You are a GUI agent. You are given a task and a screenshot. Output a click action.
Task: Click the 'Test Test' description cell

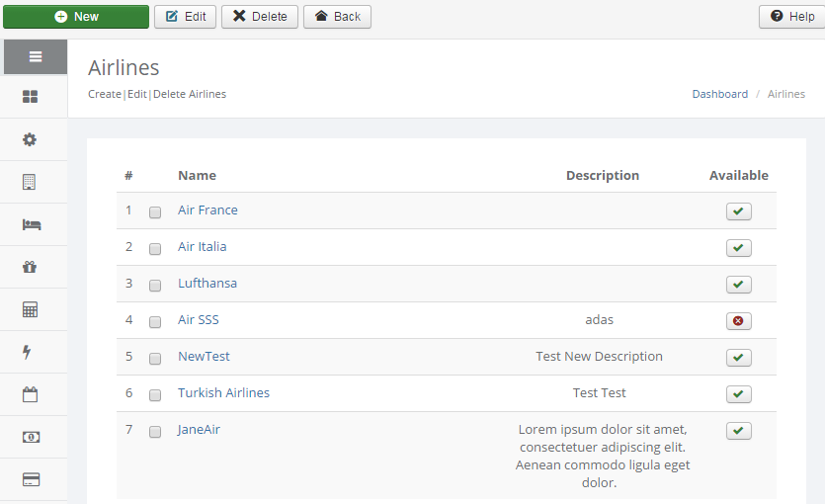[600, 393]
